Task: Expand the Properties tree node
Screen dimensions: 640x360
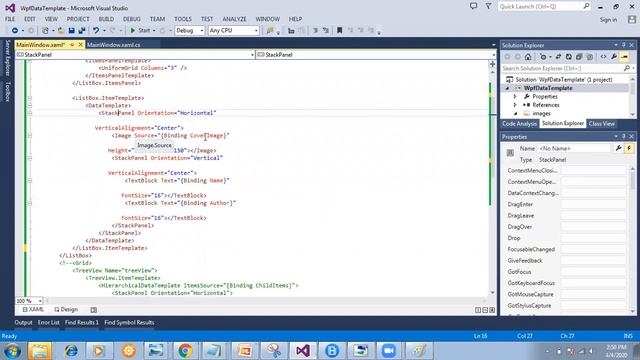Action: (515, 97)
